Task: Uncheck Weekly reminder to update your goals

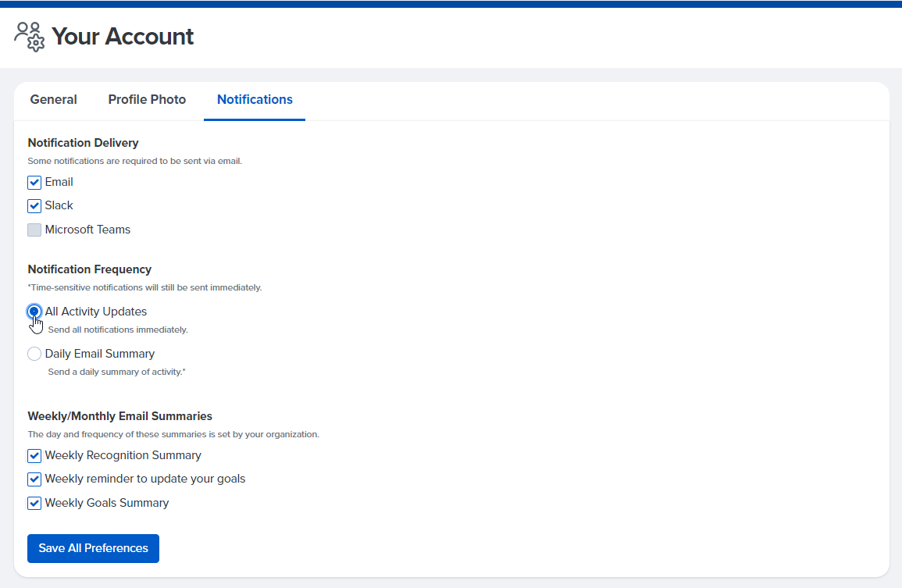Action: pyautogui.click(x=34, y=479)
